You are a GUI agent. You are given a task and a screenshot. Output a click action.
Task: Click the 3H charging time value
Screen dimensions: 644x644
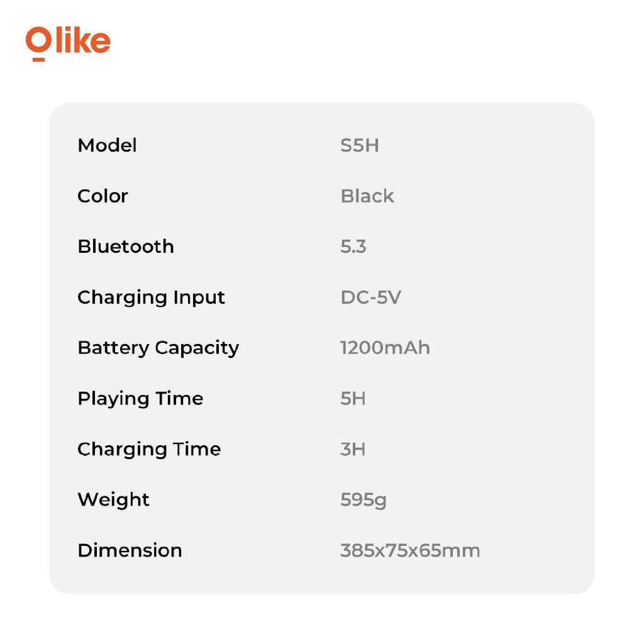353,449
